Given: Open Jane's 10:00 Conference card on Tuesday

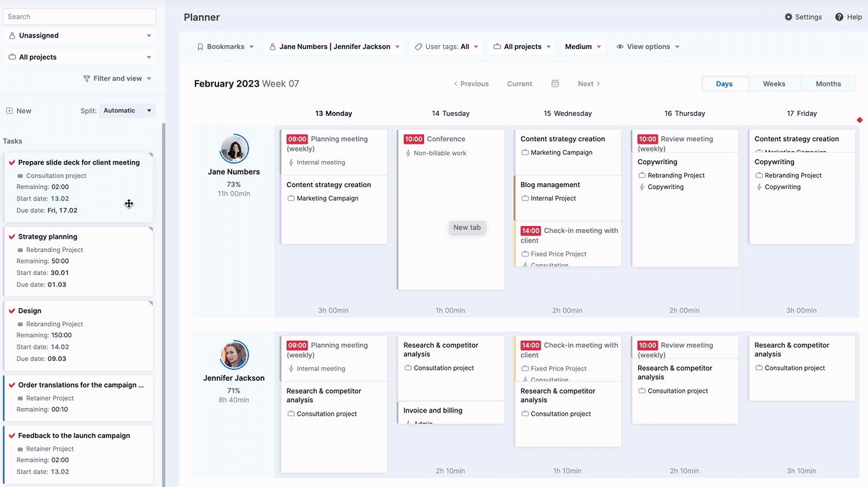Looking at the screenshot, I should point(451,209).
